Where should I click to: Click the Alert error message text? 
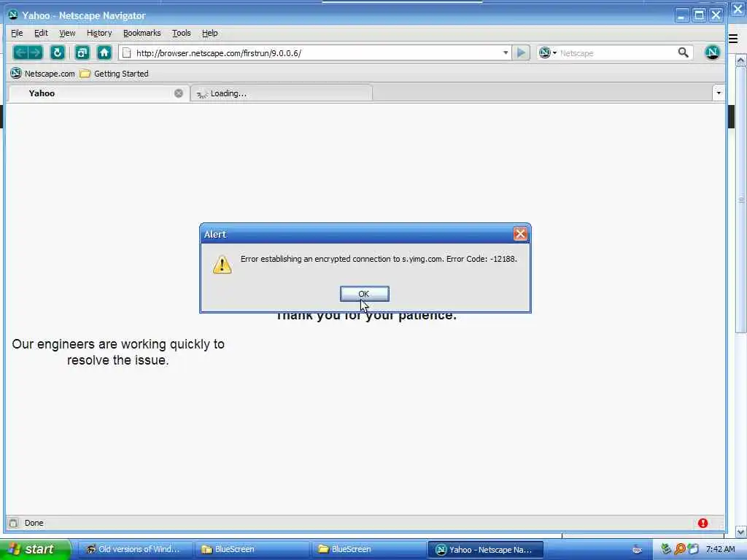pos(379,259)
